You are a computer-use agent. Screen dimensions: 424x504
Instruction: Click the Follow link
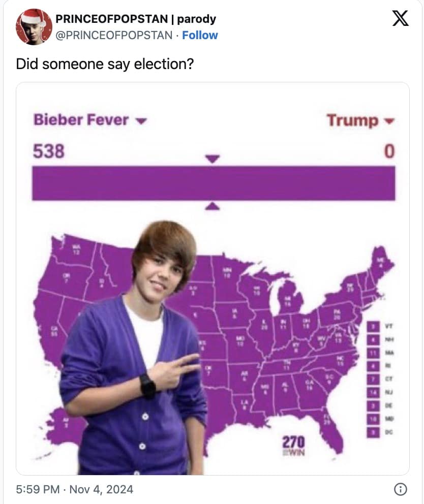(200, 35)
